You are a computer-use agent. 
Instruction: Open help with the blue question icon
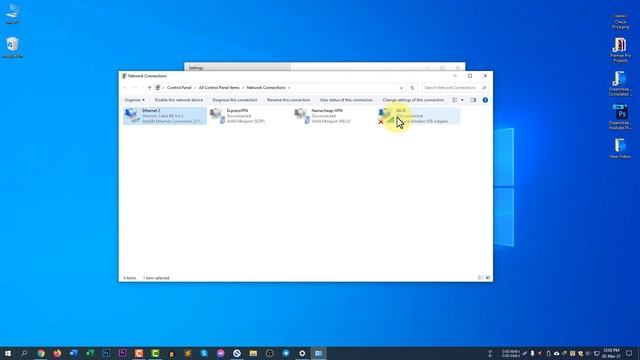[485, 100]
